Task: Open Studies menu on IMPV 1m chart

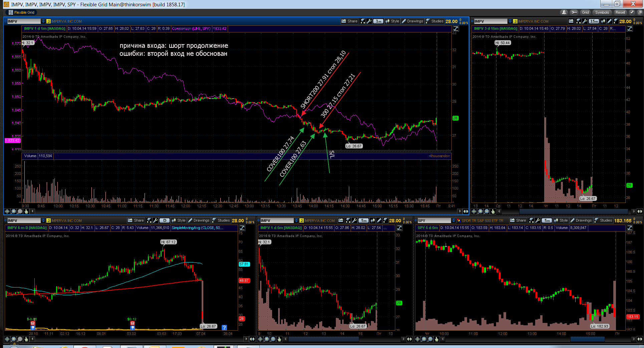Action: coord(435,21)
